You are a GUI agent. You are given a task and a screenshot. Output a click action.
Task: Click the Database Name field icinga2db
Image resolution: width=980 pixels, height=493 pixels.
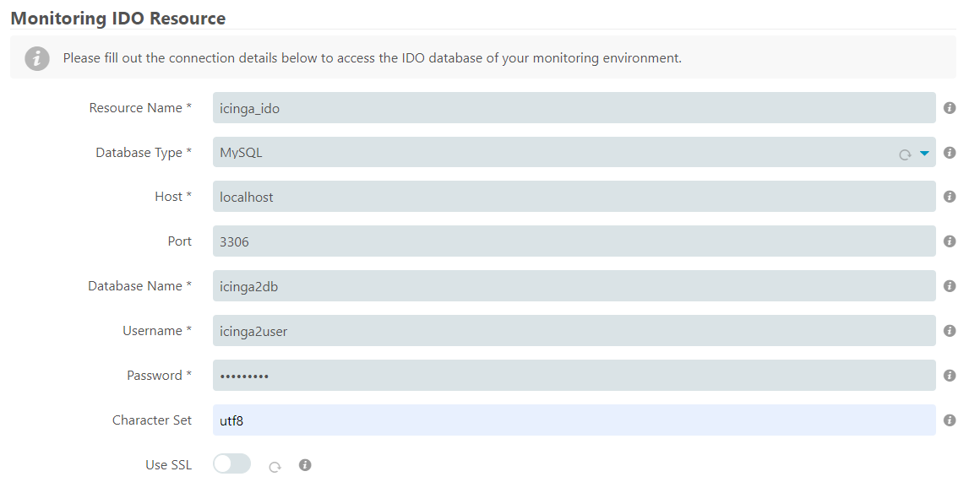[x=574, y=286]
